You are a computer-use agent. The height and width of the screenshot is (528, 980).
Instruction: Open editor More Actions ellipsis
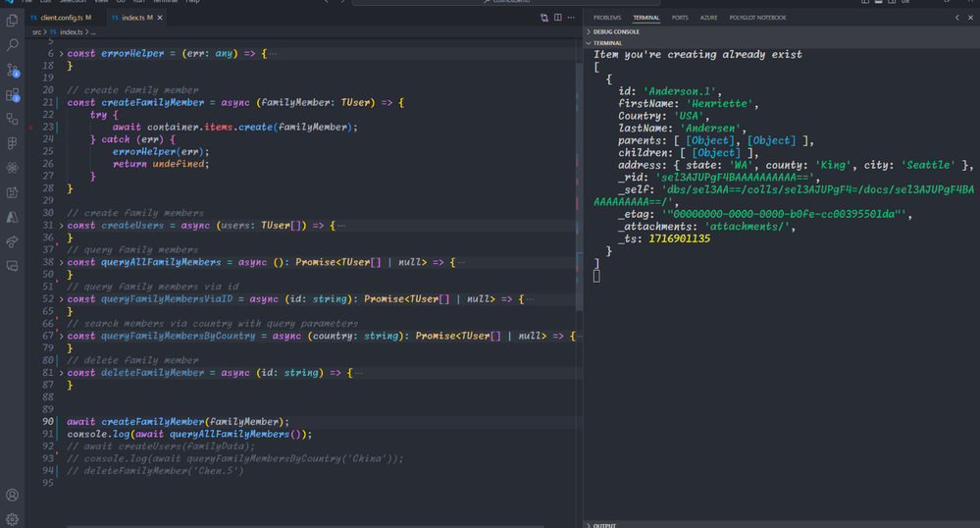pos(571,18)
